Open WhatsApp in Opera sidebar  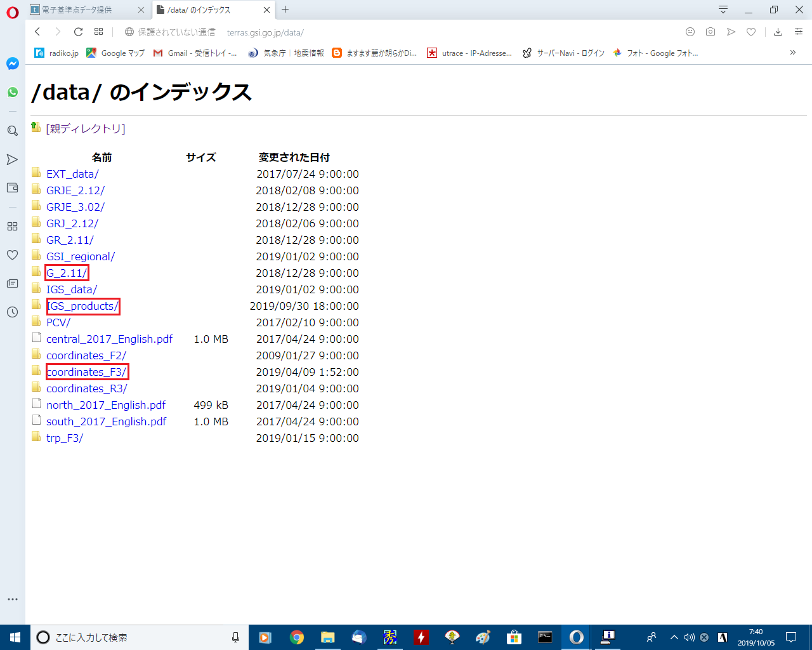pos(13,92)
